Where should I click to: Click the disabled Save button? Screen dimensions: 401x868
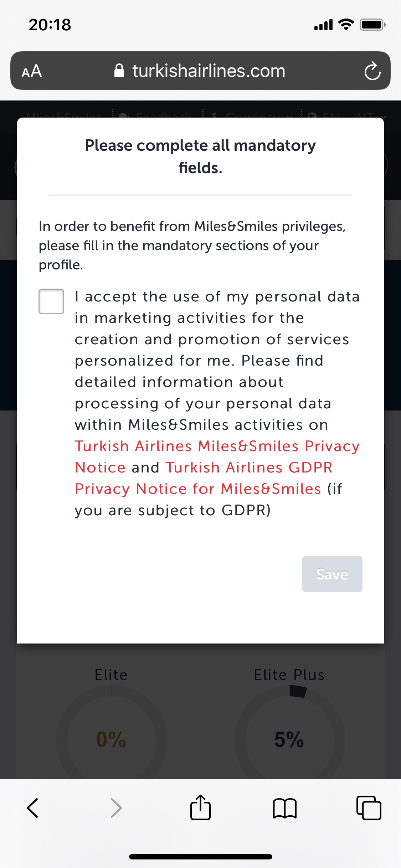(x=332, y=574)
